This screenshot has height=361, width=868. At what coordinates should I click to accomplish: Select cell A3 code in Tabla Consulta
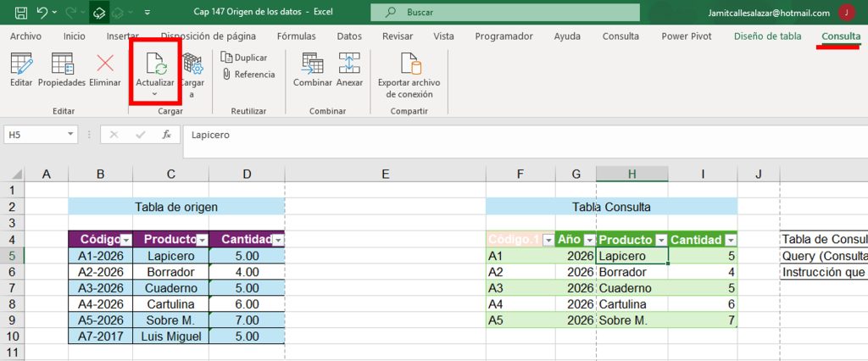tap(520, 288)
